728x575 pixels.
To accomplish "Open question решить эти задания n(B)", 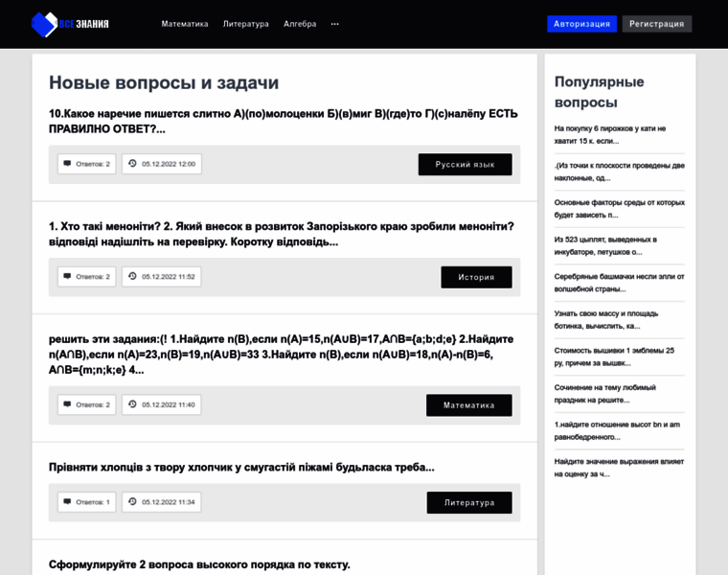I will point(282,355).
